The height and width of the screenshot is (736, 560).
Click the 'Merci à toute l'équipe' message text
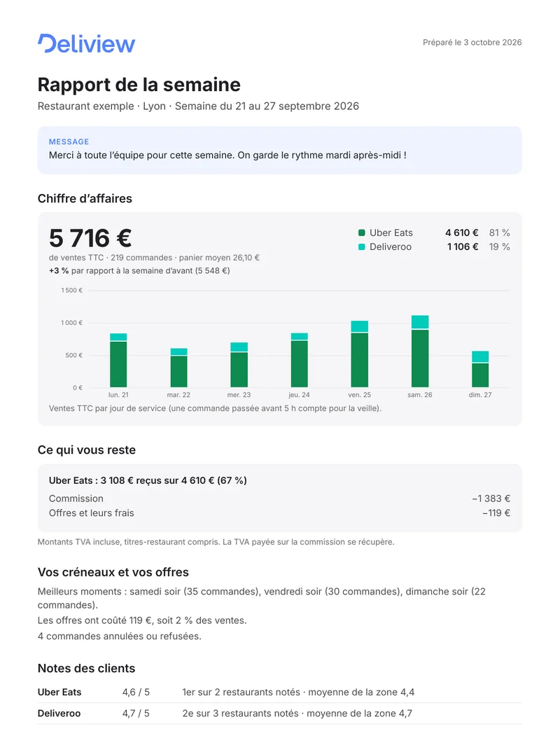click(227, 155)
